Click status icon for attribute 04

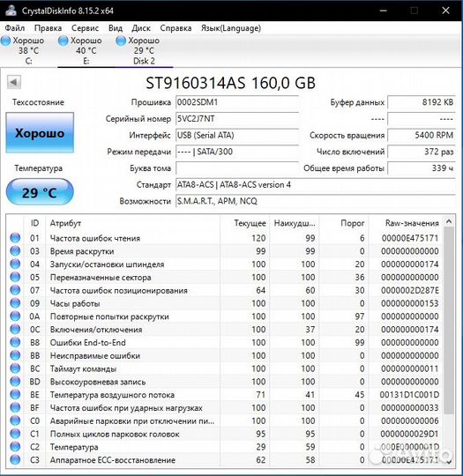(x=15, y=264)
